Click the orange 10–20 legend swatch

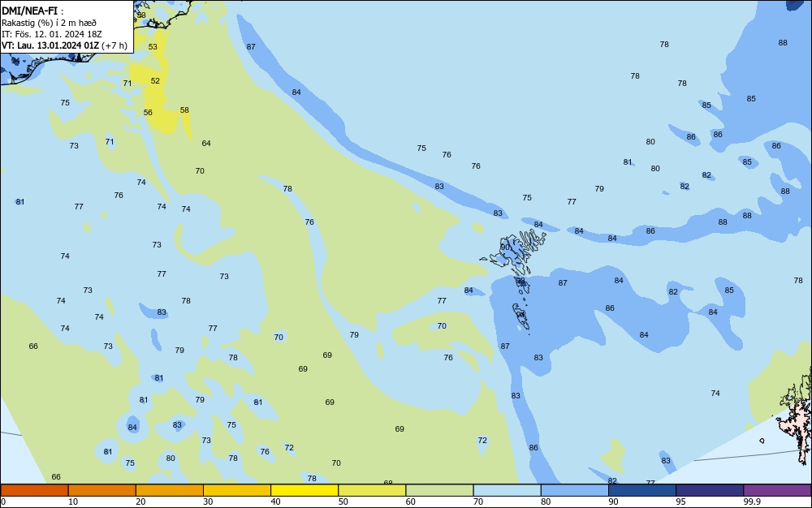(x=102, y=490)
